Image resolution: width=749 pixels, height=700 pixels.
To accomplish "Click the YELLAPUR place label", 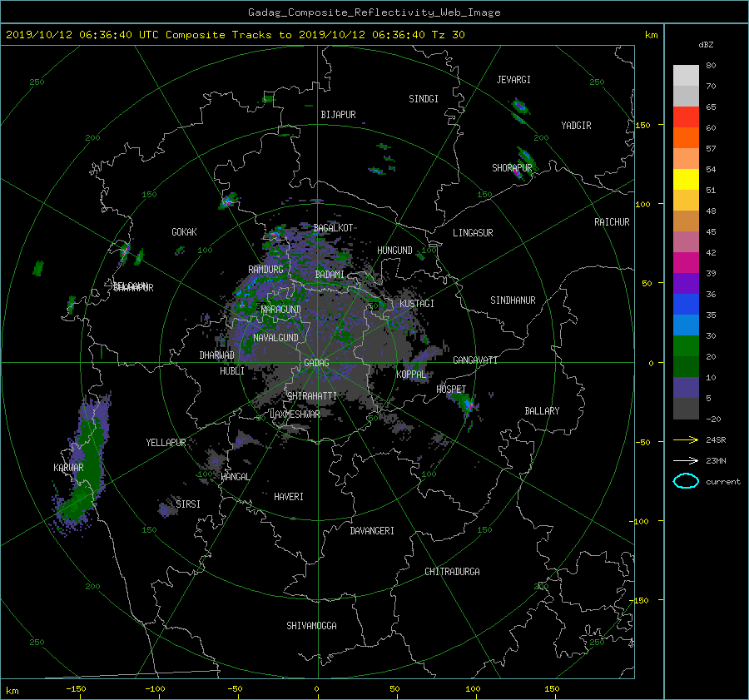I will coord(166,443).
